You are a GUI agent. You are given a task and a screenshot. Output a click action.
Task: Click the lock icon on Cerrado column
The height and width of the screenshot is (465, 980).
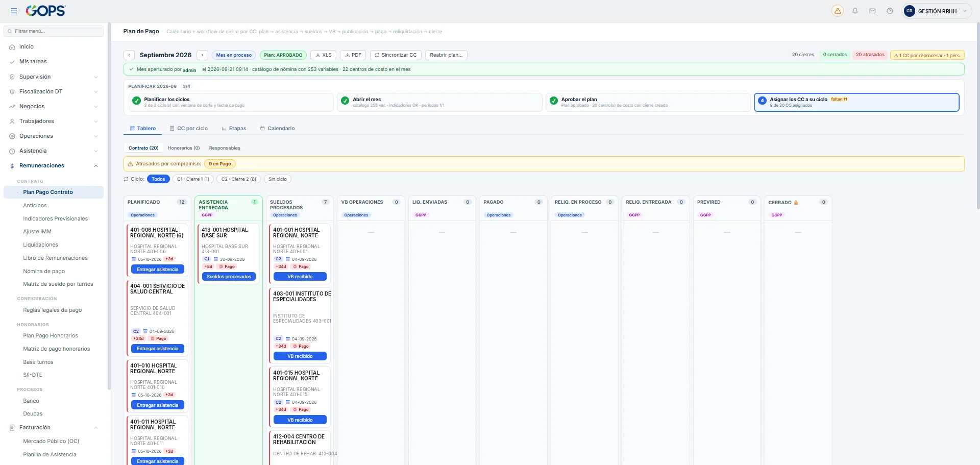pos(796,203)
